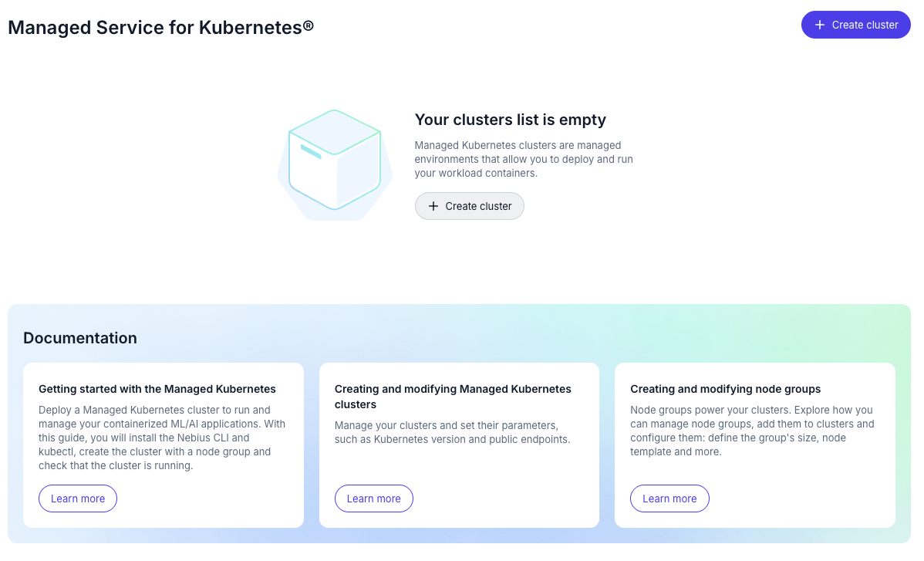924x561 pixels.
Task: Click the description text about node groups powering clusters
Action: [x=752, y=431]
